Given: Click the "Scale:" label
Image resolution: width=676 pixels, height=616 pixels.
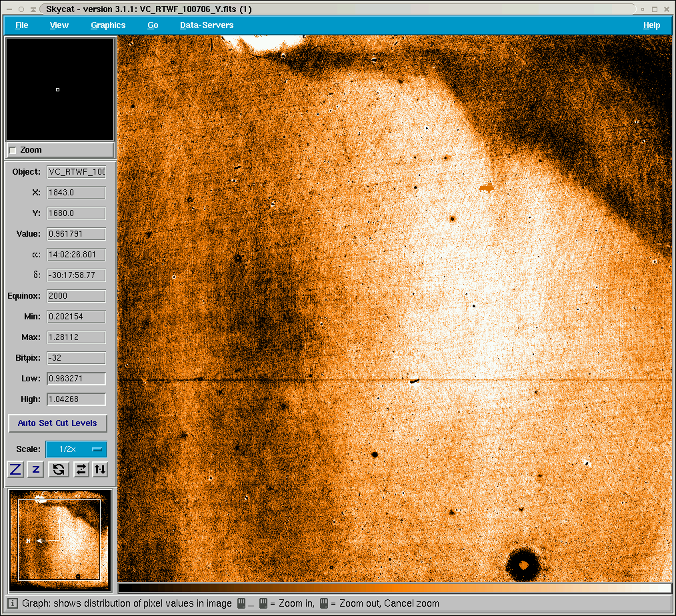Looking at the screenshot, I should coord(29,449).
